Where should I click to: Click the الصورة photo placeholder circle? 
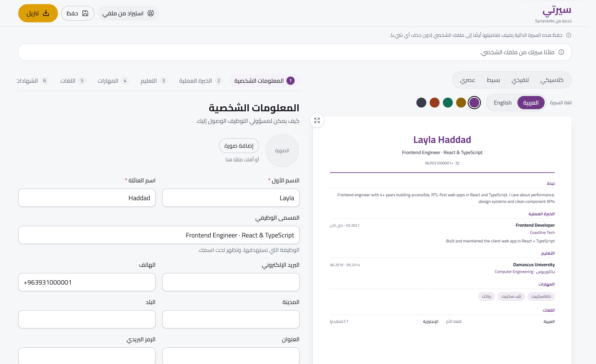click(x=282, y=151)
